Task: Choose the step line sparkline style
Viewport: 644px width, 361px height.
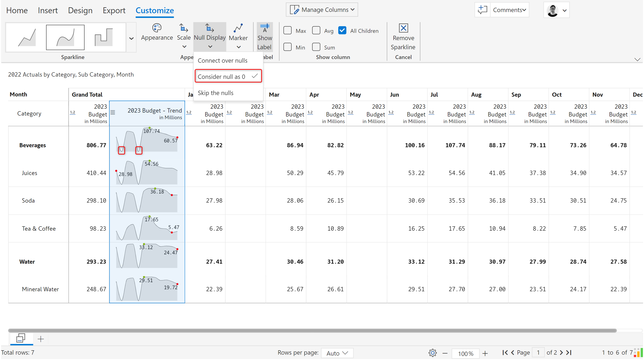Action: [x=103, y=38]
